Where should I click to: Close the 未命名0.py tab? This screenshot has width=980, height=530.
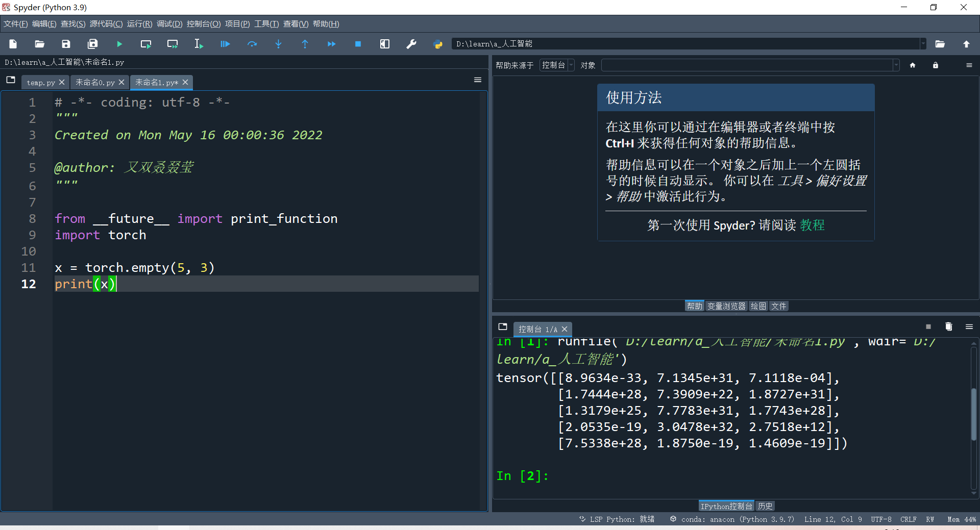(121, 82)
